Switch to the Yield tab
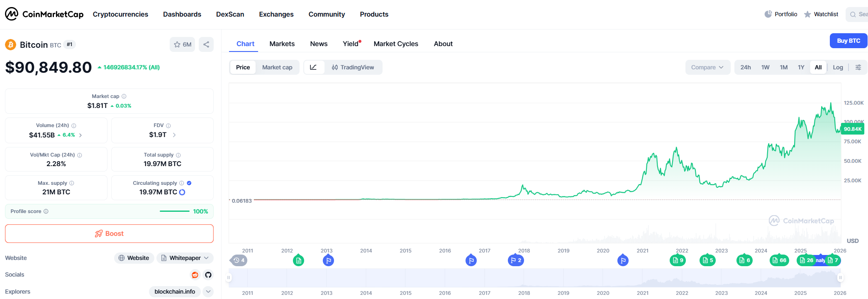Image resolution: width=868 pixels, height=299 pixels. [351, 44]
